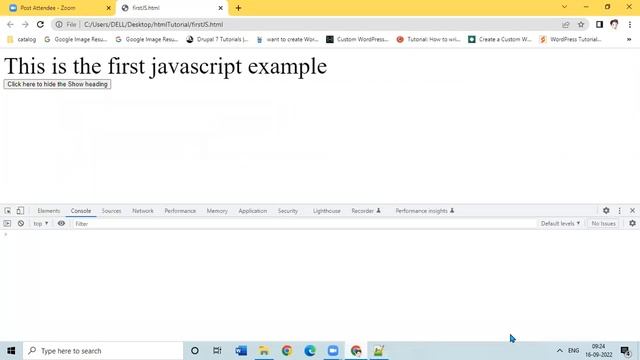
Task: Close the DevTools panel
Action: click(x=633, y=211)
